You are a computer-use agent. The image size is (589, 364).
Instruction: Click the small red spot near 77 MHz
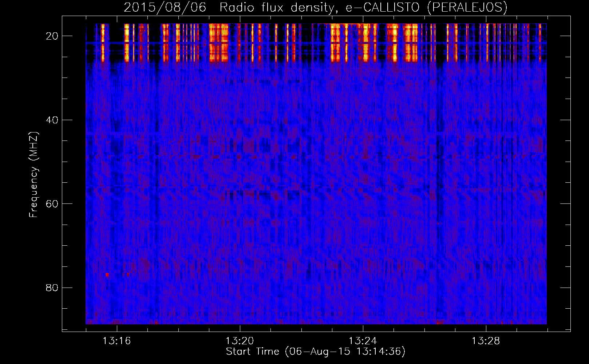(x=107, y=274)
